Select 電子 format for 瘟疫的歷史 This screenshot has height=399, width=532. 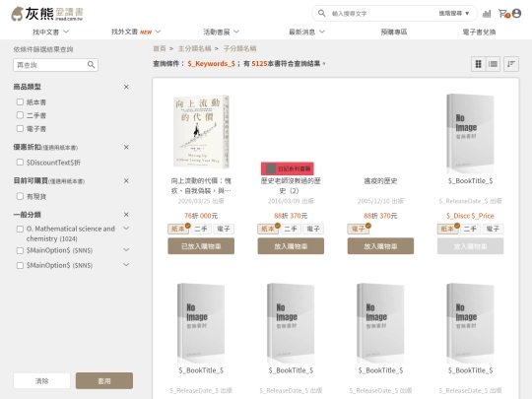tap(358, 229)
